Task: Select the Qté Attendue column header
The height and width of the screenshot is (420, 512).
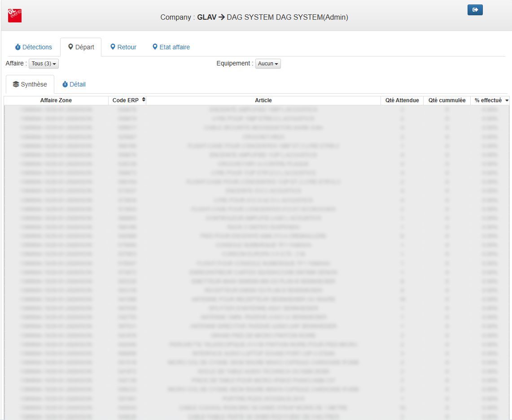Action: (x=402, y=100)
